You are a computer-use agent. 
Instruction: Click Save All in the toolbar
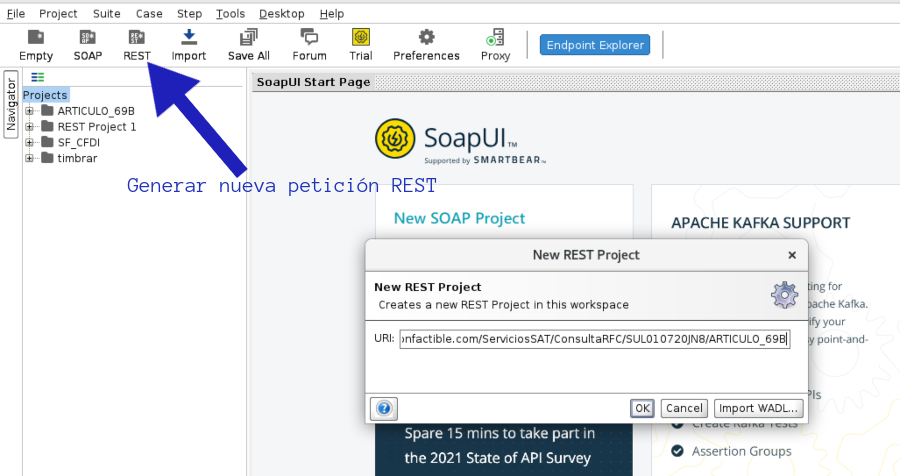pyautogui.click(x=249, y=45)
